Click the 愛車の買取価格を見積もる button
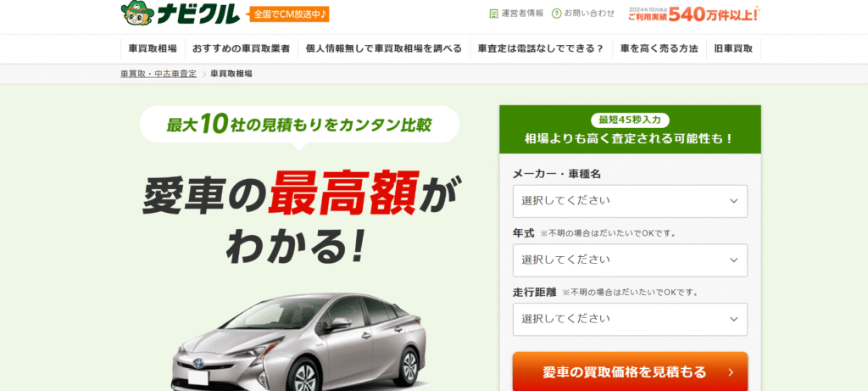The width and height of the screenshot is (868, 391). [x=630, y=371]
